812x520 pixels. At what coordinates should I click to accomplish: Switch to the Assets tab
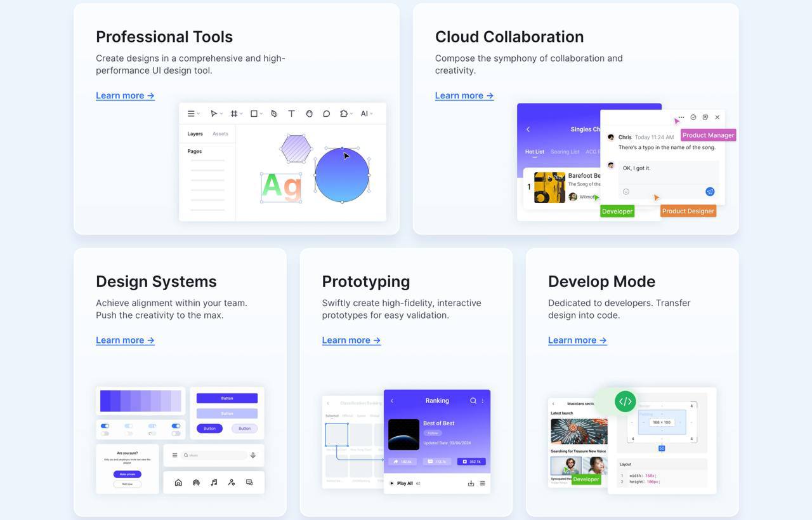point(220,133)
